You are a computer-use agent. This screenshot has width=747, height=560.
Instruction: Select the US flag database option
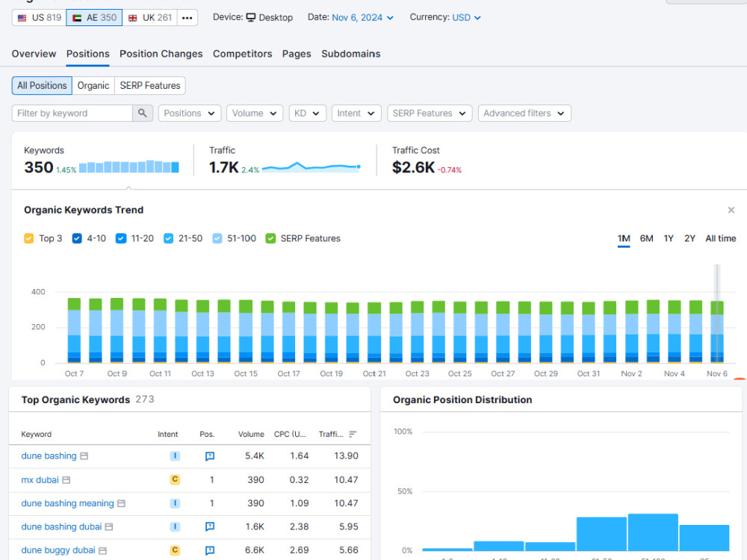pyautogui.click(x=39, y=18)
